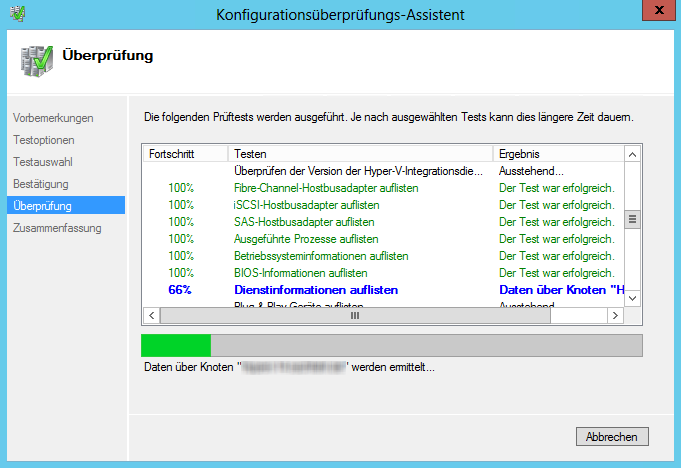Close the Konfigurationsüberprüfungs-Assistent window
This screenshot has height=468, width=681.
[658, 10]
